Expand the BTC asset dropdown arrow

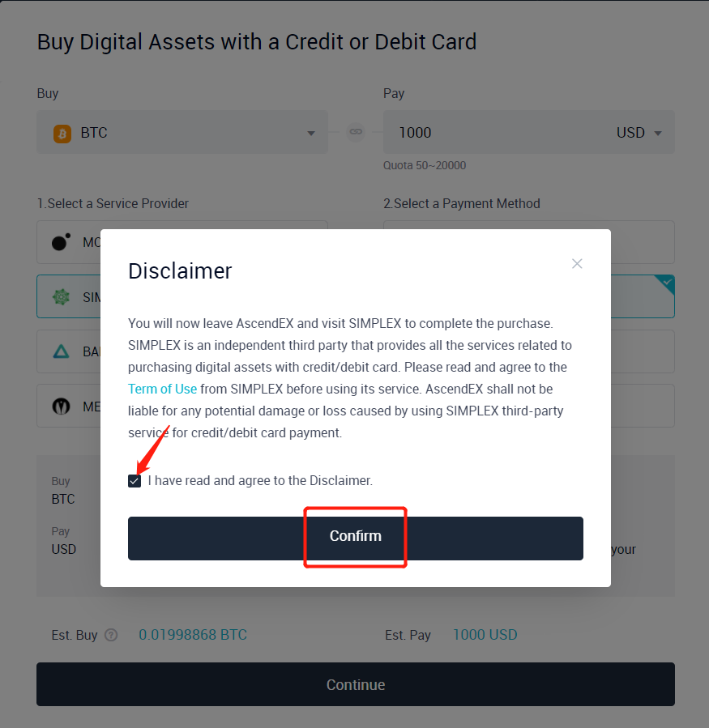311,134
